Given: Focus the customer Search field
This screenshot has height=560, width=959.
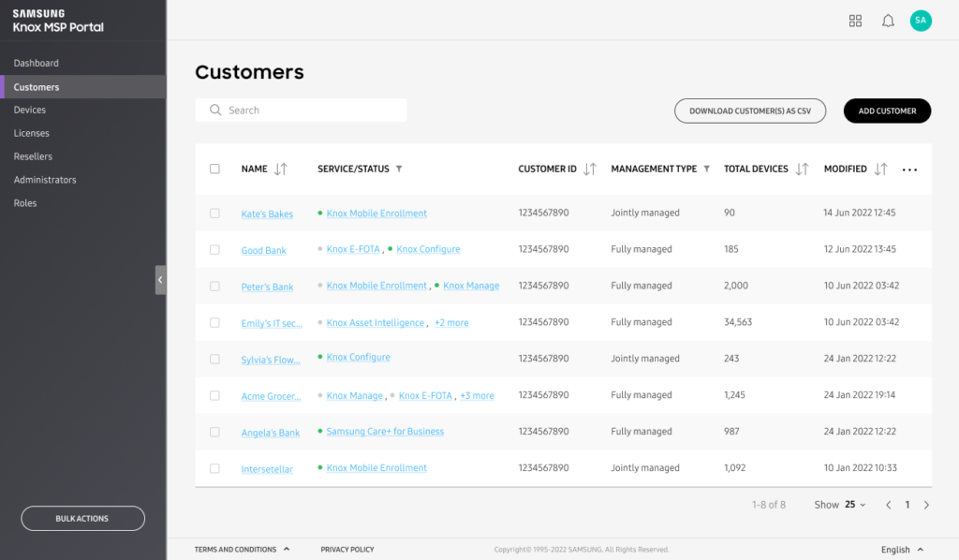Looking at the screenshot, I should 301,111.
